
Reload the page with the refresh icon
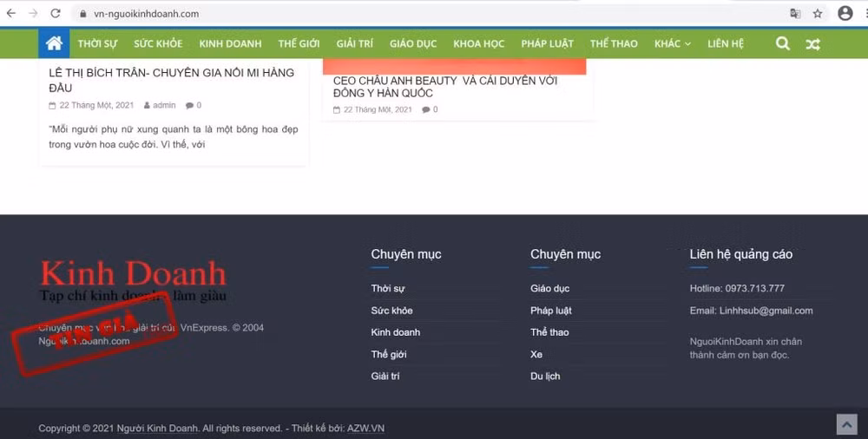[56, 13]
